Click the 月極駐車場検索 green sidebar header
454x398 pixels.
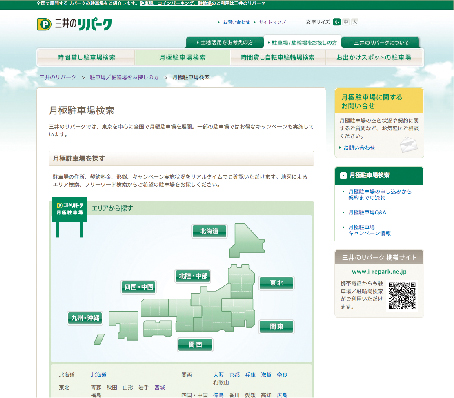[379, 175]
